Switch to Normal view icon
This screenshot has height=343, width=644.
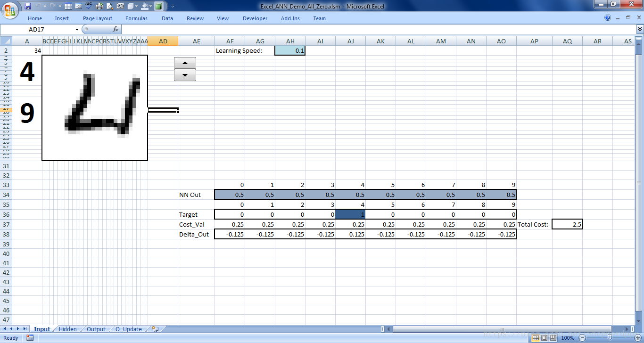(536, 338)
